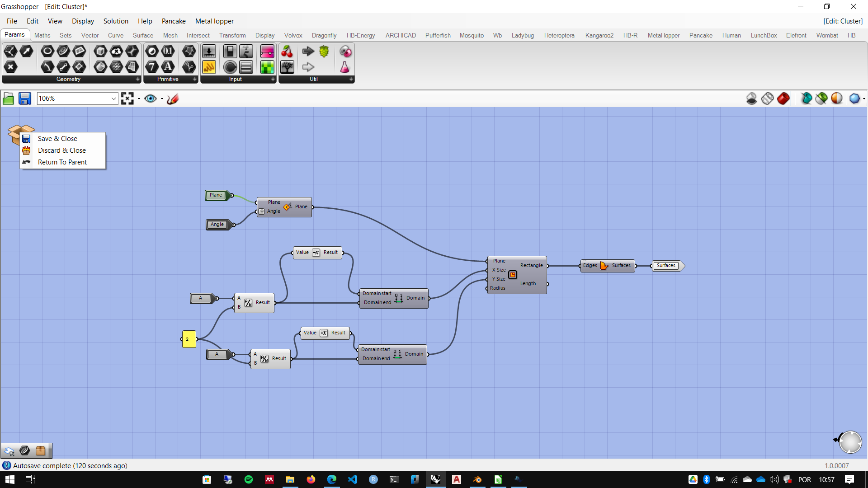Open the blue display options dropdown arrow
Screen dimensions: 868x488
tap(864, 99)
